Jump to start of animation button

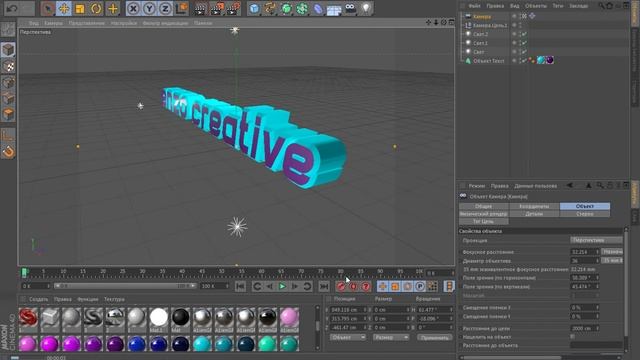click(240, 287)
